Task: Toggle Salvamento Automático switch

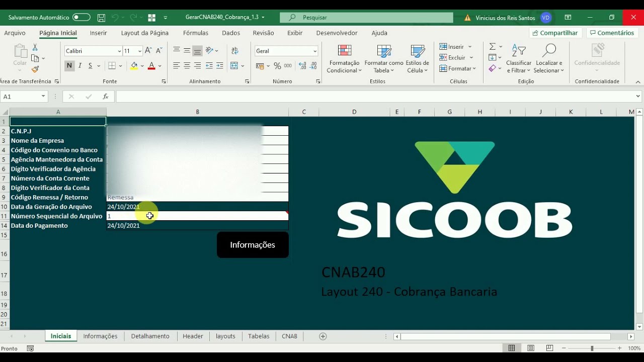Action: coord(81,17)
